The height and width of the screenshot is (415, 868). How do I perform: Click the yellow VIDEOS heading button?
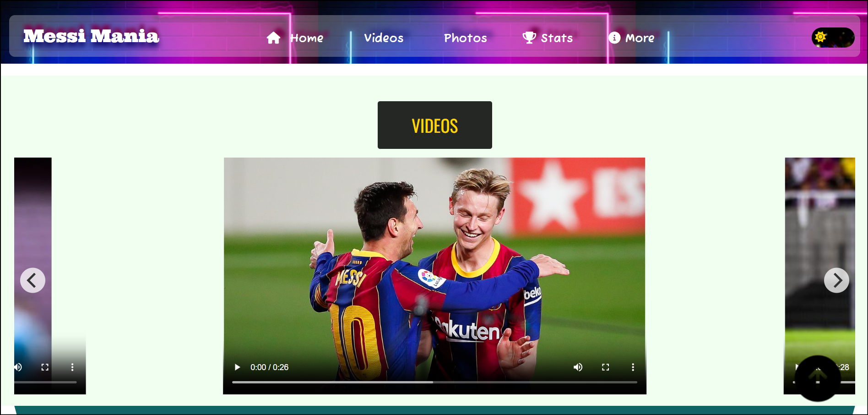[x=434, y=125]
